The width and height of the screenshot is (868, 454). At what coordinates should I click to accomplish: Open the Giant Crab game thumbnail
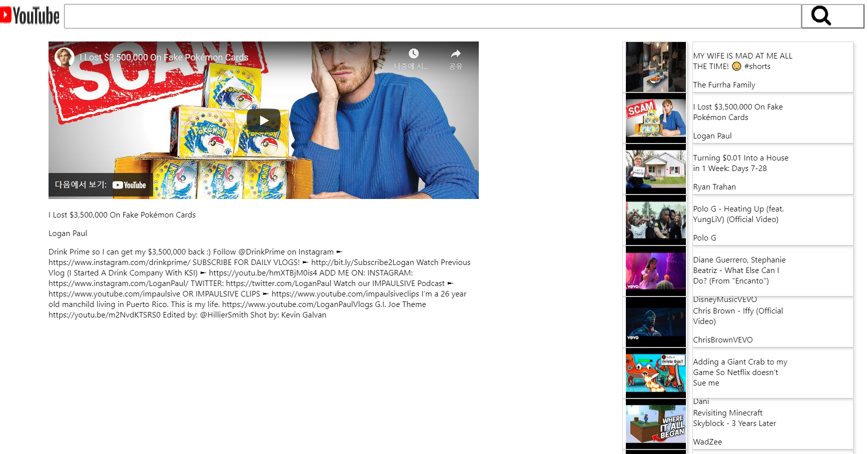656,373
